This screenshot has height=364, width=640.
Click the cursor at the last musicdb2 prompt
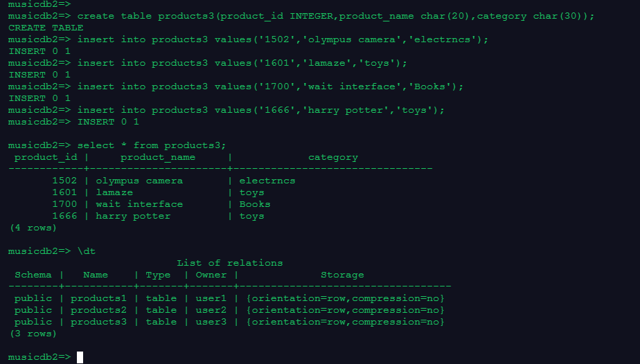80,357
